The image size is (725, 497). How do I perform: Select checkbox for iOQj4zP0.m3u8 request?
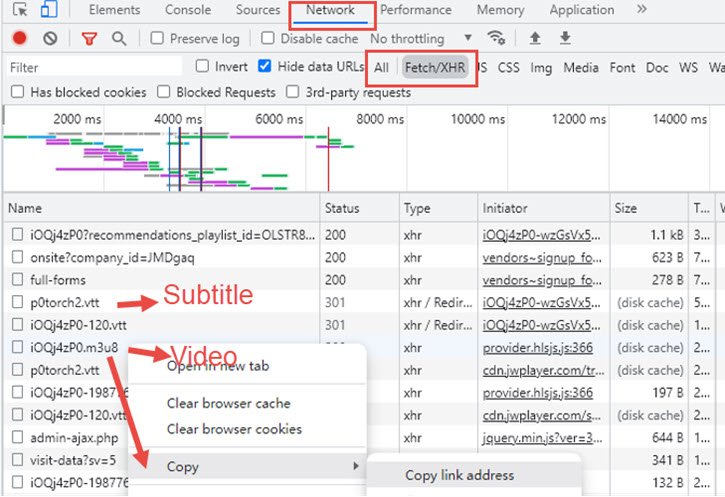coord(17,347)
